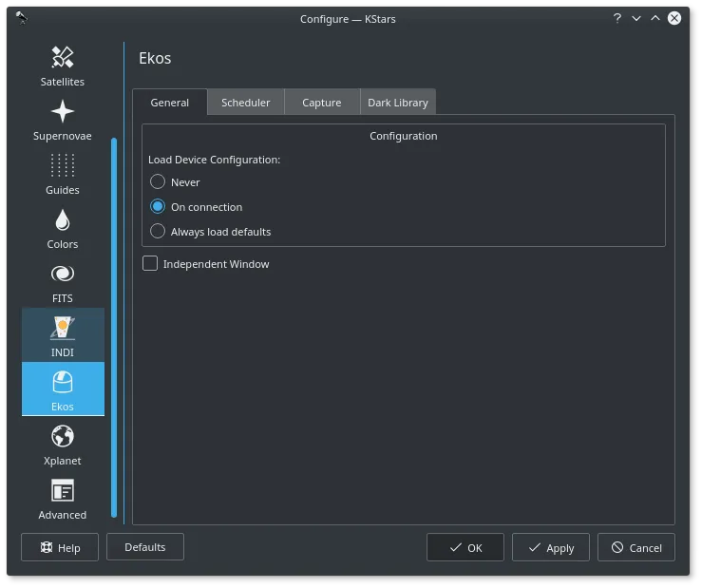Viewport: 702px width, 588px height.
Task: Open the Guides settings page
Action: [x=63, y=174]
